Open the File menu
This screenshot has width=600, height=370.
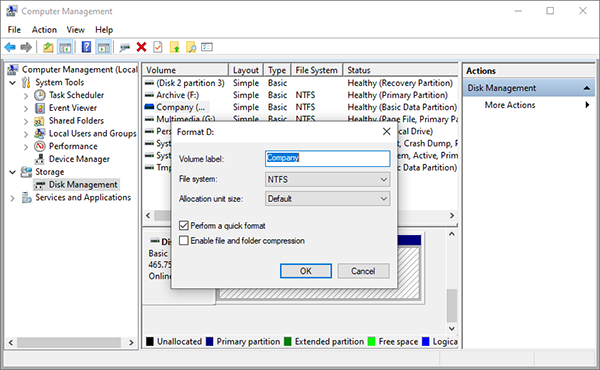pos(14,29)
